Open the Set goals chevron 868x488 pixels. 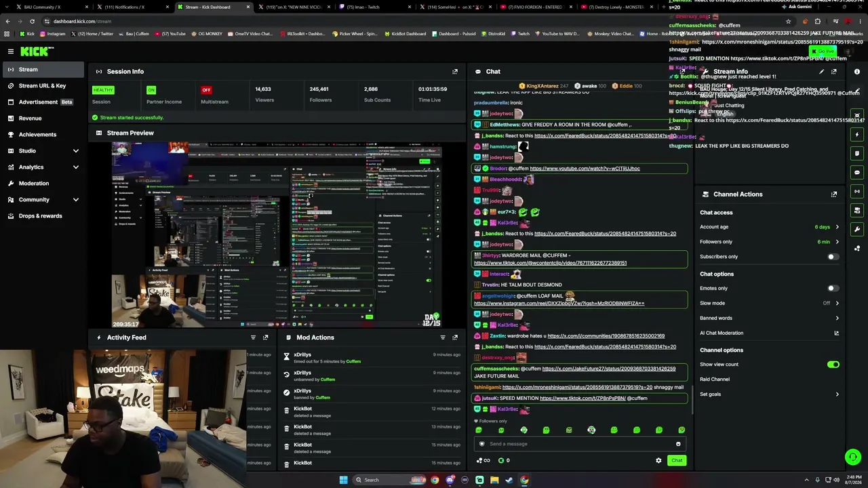tap(837, 394)
